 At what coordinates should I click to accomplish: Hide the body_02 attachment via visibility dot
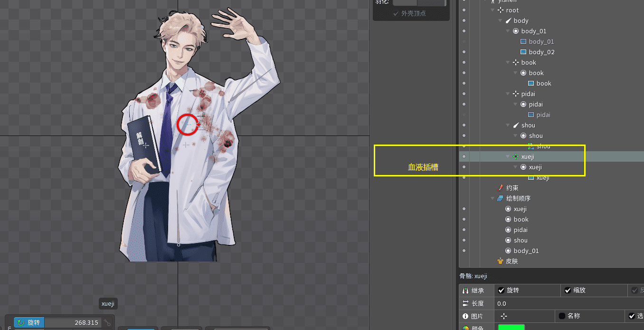[464, 52]
